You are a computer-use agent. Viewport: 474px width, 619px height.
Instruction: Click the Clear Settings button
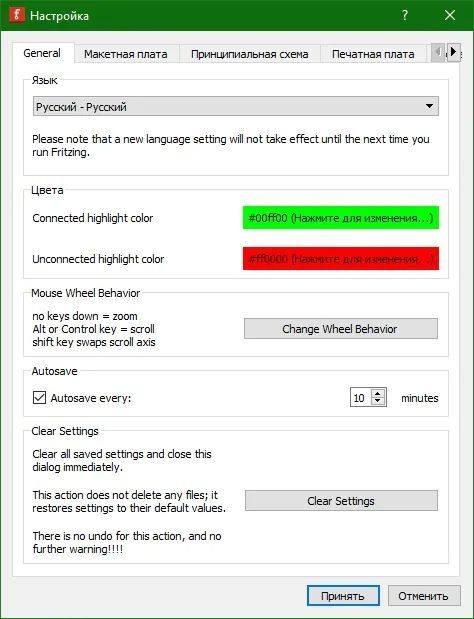[x=341, y=501]
